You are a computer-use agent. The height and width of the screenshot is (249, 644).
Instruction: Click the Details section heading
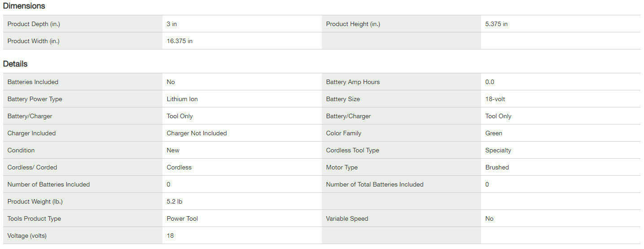15,64
